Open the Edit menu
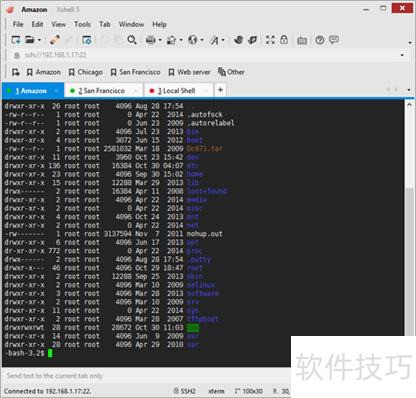This screenshot has width=416, height=398. coord(37,24)
